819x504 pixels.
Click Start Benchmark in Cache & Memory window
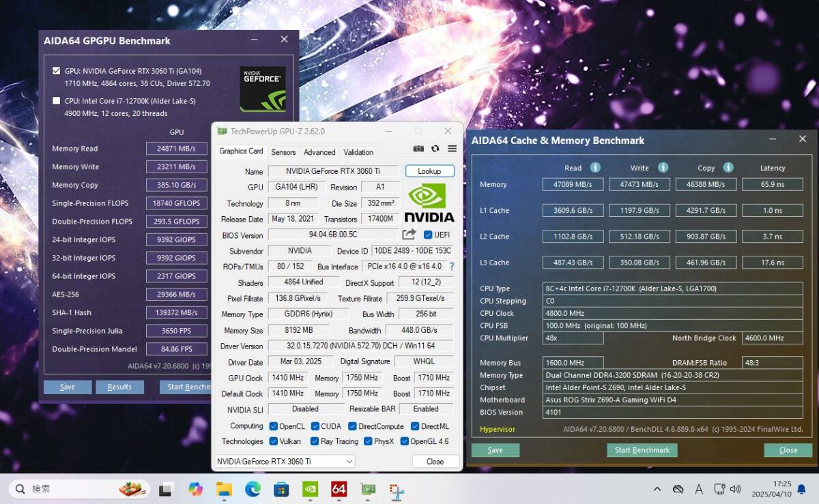coord(642,450)
